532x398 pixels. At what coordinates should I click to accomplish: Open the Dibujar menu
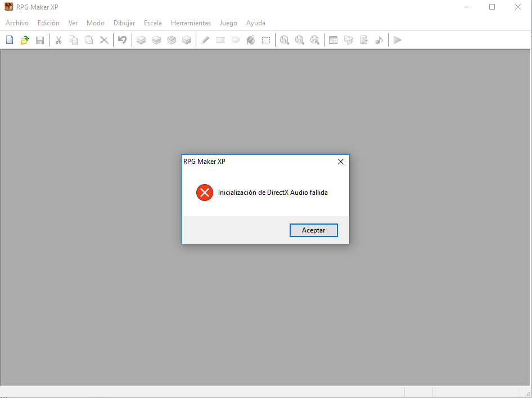coord(124,23)
